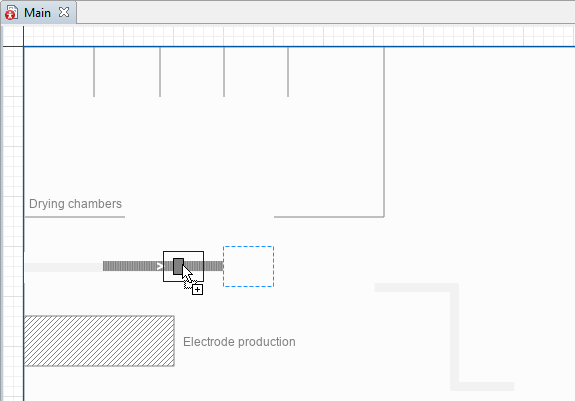
Task: Click the wall line under Drying chambers
Action: tap(74, 217)
